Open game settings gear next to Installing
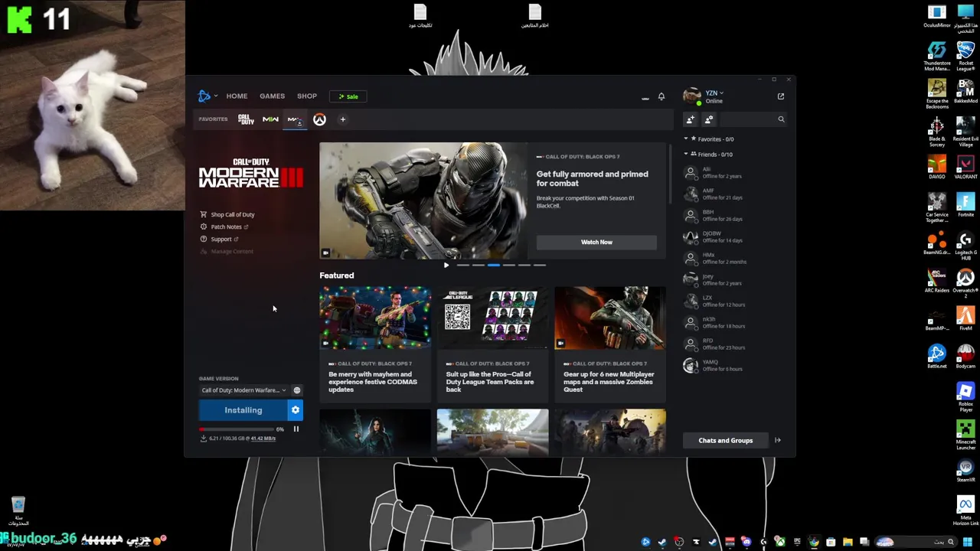The height and width of the screenshot is (551, 980). pos(296,410)
